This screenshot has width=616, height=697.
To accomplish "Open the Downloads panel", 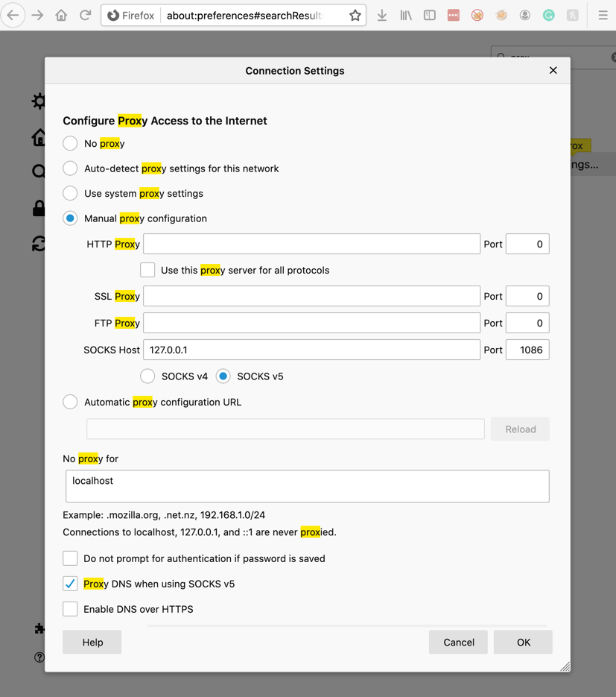I will tap(382, 15).
